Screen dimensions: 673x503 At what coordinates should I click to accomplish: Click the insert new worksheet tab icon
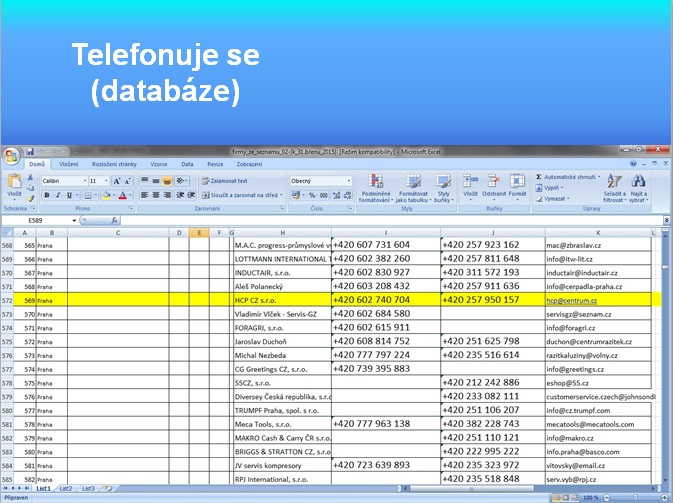click(109, 488)
